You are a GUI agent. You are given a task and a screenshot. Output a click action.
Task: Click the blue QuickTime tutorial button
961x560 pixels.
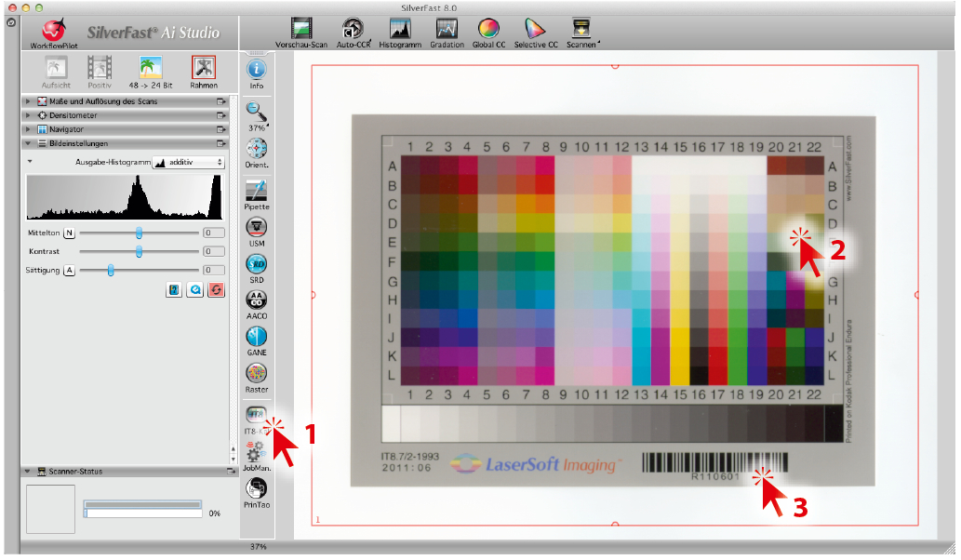coord(194,290)
